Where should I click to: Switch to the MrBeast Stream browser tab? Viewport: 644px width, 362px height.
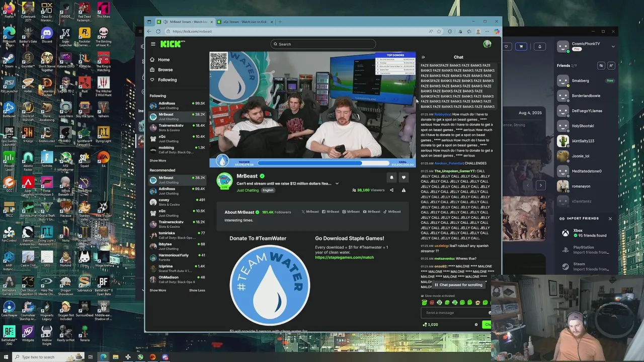pos(184,22)
